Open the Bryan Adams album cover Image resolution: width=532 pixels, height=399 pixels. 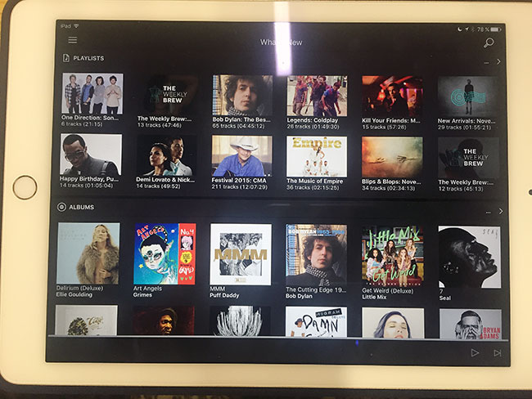tap(471, 324)
